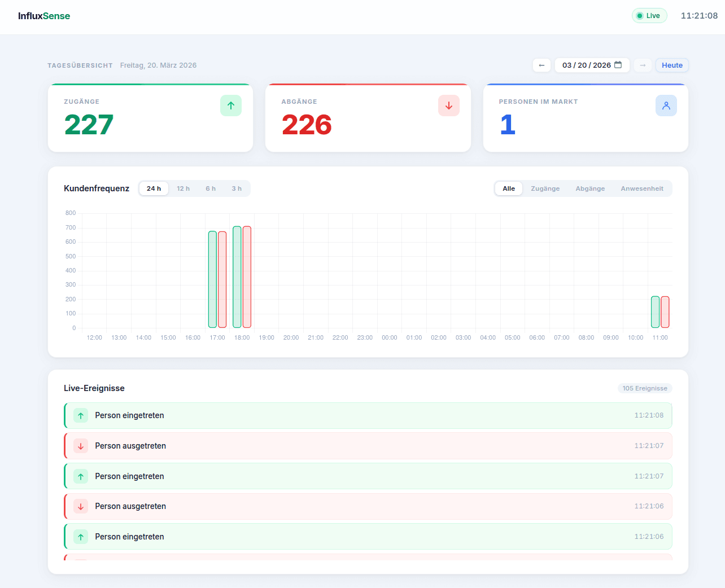The height and width of the screenshot is (588, 725).
Task: Click the disabled next-day right arrow
Action: pos(643,65)
